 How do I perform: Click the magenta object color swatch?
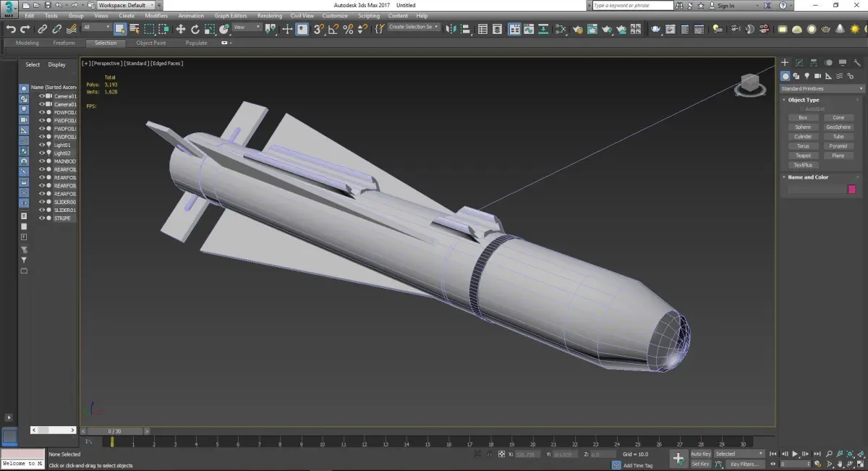pyautogui.click(x=851, y=189)
